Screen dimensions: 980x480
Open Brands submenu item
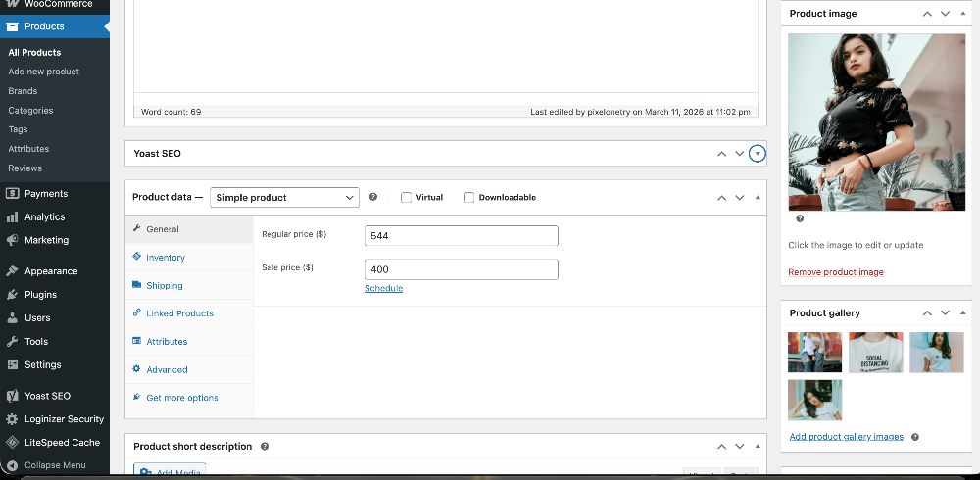[x=24, y=91]
